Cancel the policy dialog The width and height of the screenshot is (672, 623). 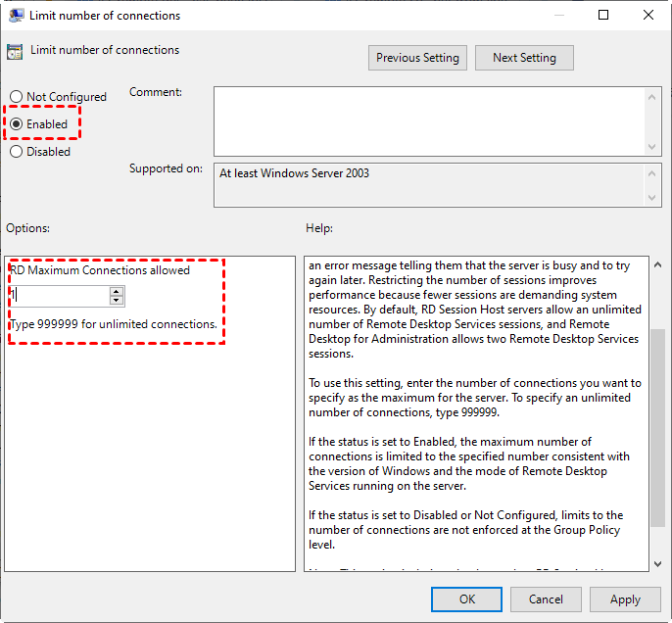[546, 599]
